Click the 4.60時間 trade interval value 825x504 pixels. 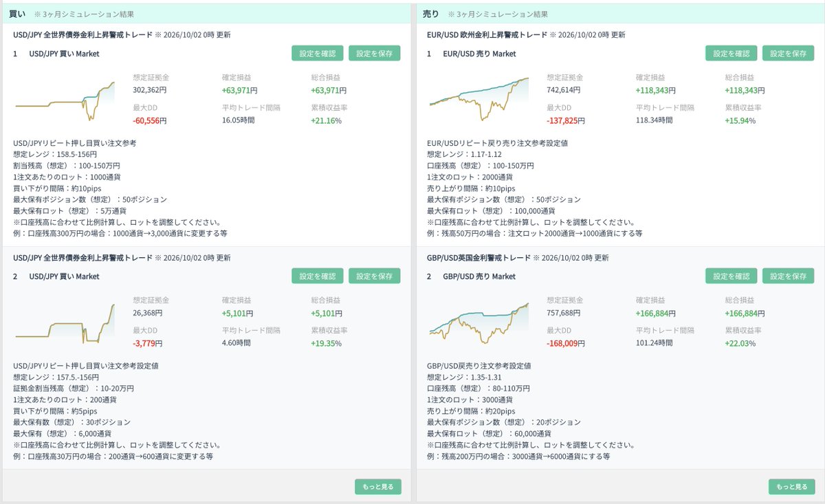click(236, 343)
